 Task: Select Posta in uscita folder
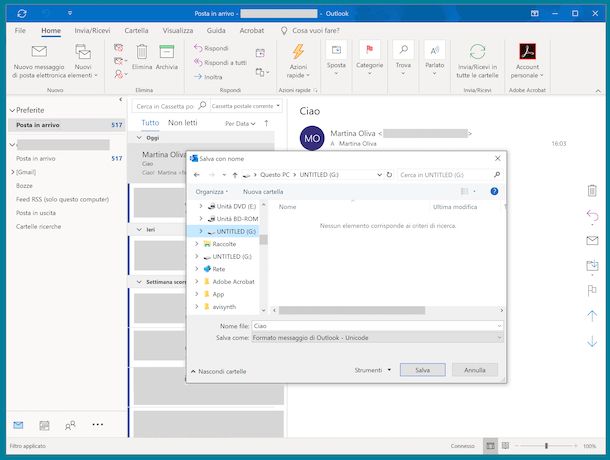36,213
